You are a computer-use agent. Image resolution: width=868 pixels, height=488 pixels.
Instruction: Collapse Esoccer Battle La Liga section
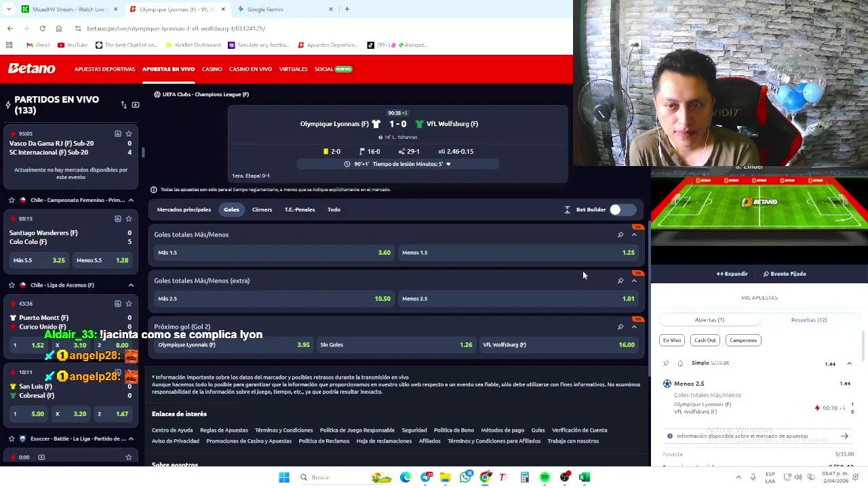tap(131, 439)
